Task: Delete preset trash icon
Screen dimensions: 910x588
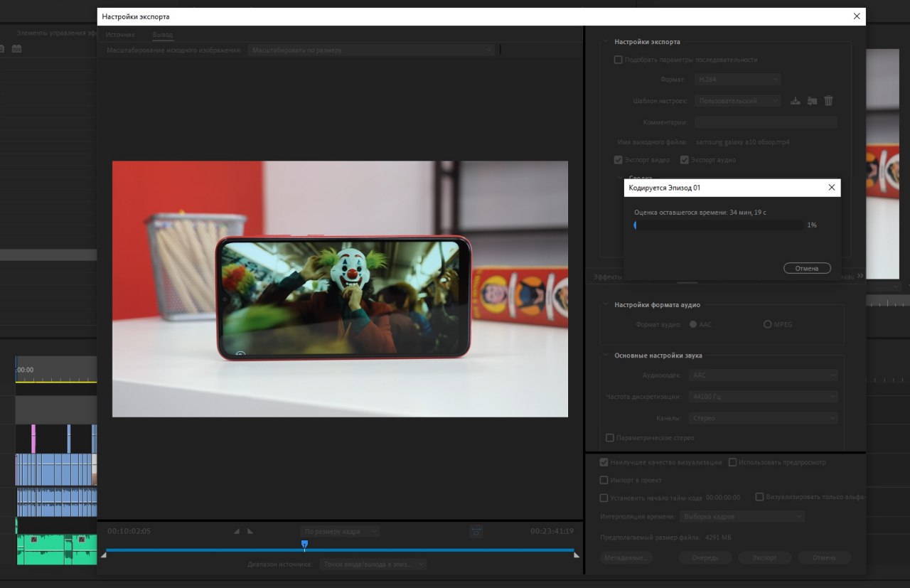Action: click(x=828, y=101)
